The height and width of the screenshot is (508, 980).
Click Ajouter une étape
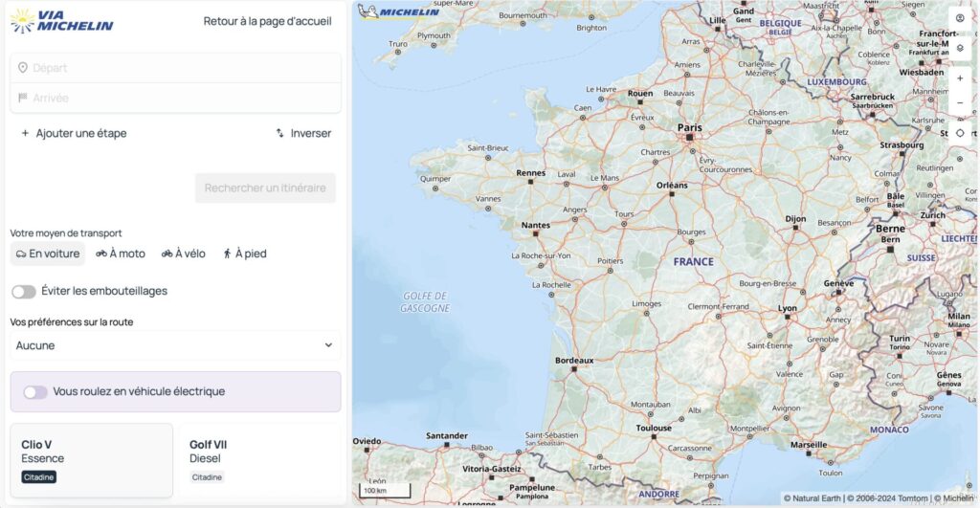74,133
